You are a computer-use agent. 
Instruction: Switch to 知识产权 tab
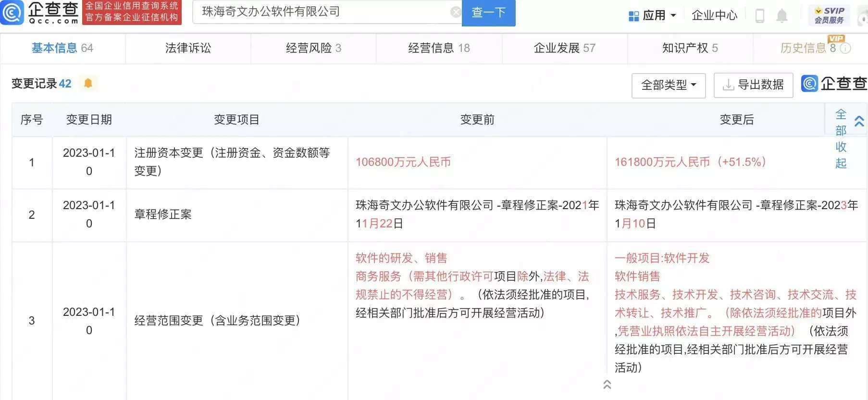pyautogui.click(x=690, y=48)
